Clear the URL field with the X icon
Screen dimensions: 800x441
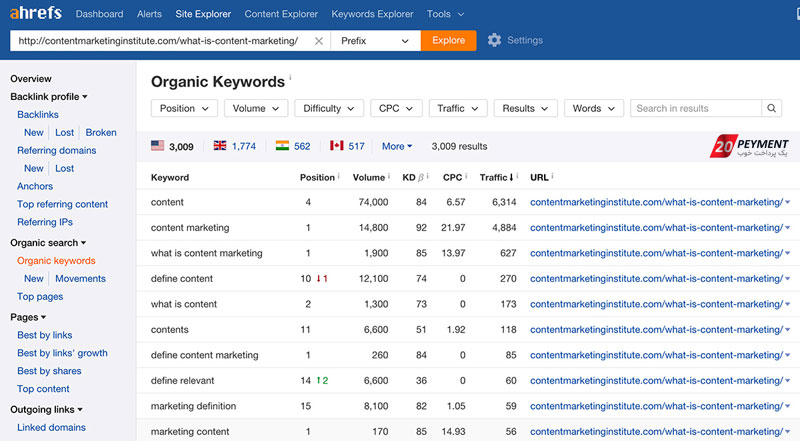[x=319, y=41]
